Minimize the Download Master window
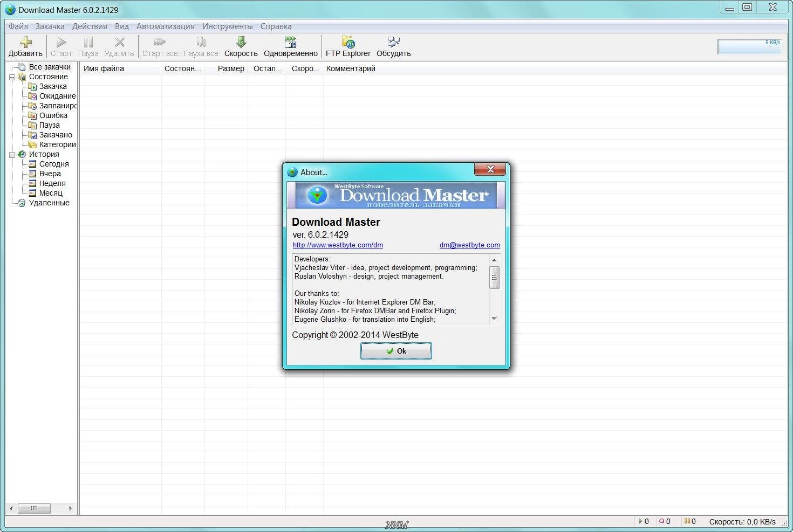Image resolution: width=793 pixels, height=532 pixels. coord(729,8)
